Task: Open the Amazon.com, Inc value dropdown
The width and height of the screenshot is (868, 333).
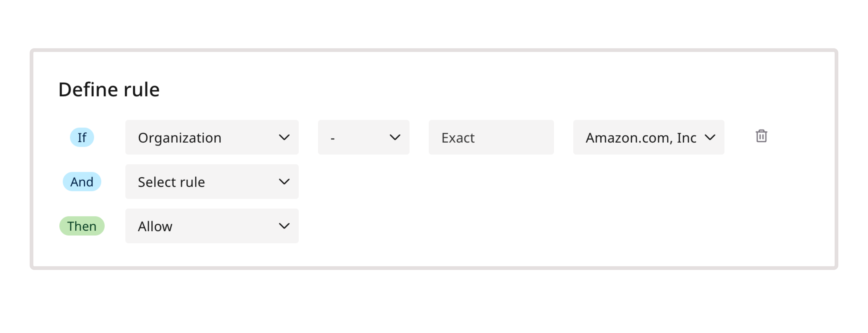Action: click(x=648, y=137)
